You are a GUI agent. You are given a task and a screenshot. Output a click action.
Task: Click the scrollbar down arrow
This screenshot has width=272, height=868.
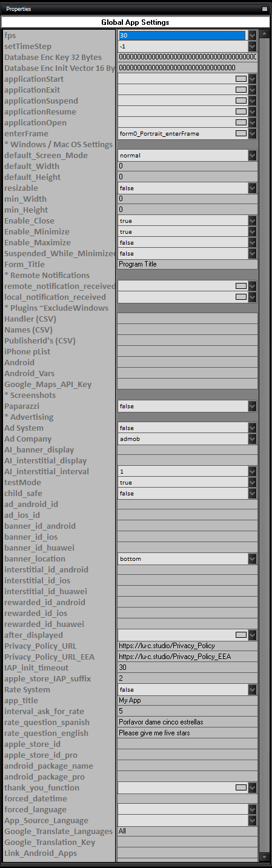point(264,857)
